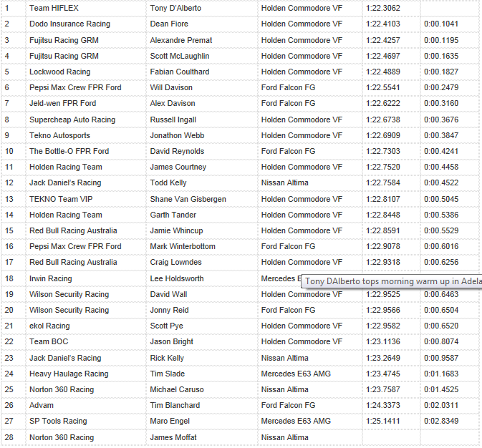Click the Tekno Autosports team cell
This screenshot has width=482, height=448.
point(59,135)
